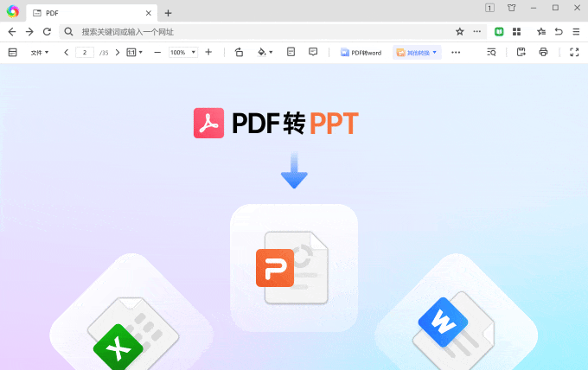Open the browser main hamburger menu
Screen dimensions: 588x370
click(x=576, y=31)
